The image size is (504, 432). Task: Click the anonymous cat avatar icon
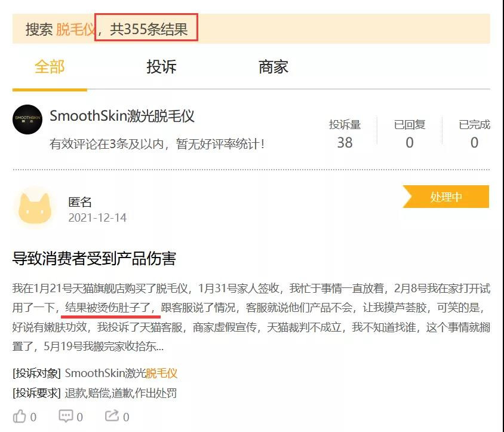[35, 208]
